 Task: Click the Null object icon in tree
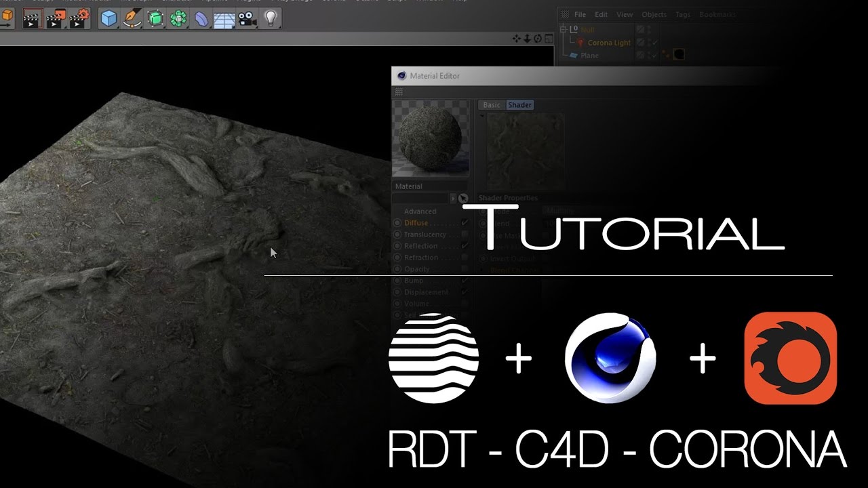point(574,29)
